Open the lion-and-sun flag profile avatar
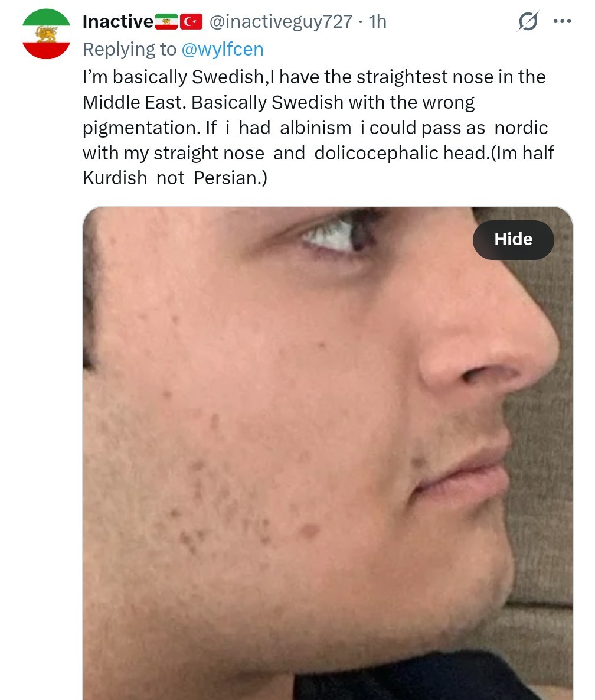 click(x=47, y=34)
